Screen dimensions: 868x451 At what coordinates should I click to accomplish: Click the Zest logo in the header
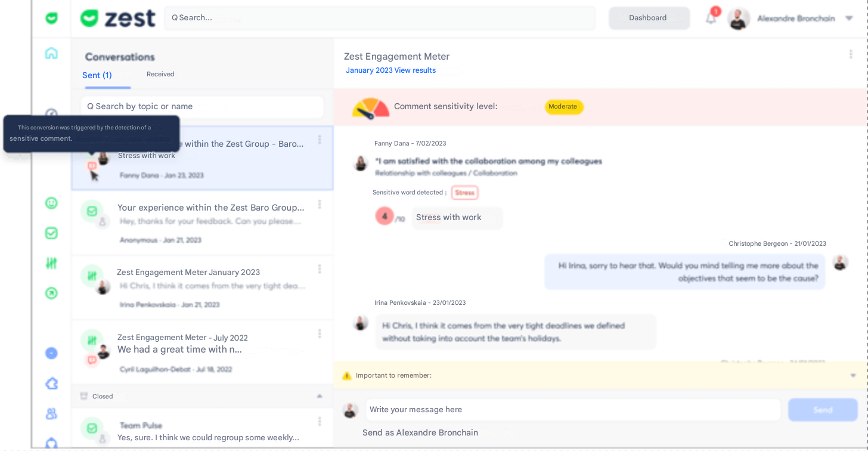point(118,18)
